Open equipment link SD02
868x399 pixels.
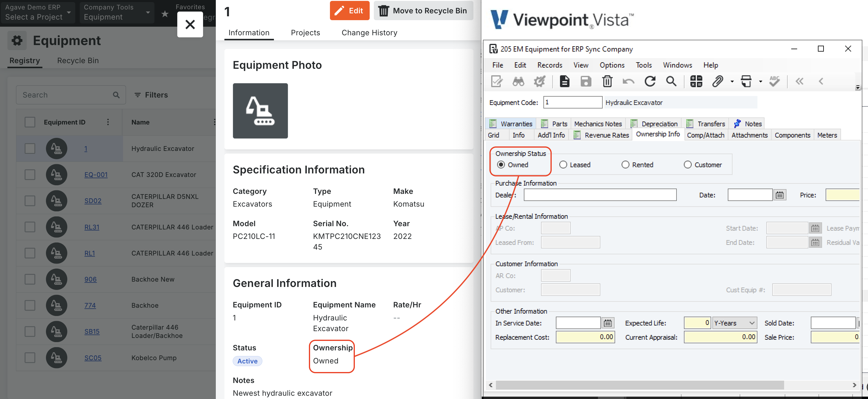pyautogui.click(x=93, y=201)
